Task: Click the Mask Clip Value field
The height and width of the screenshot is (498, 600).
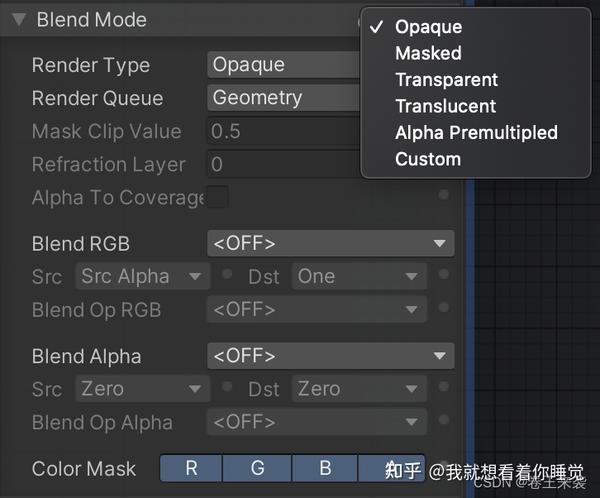Action: click(284, 131)
